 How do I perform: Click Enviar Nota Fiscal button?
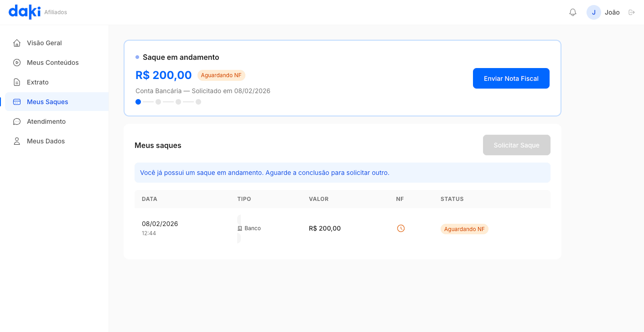click(511, 79)
